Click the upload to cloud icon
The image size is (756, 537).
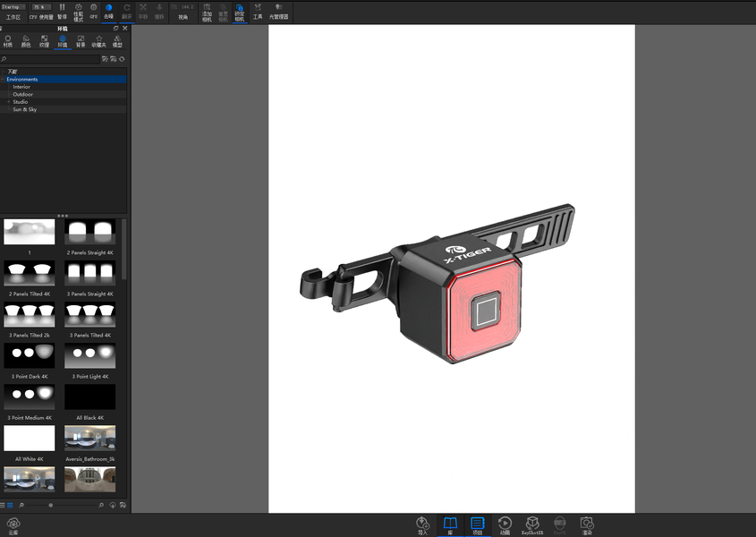coord(113,505)
